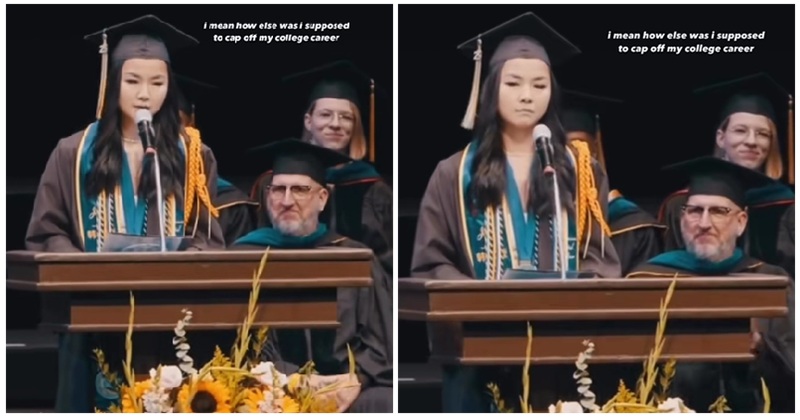Viewport: 800px width, 420px height.
Task: Click the speaker's cap tassel, right frame
Action: tap(472, 85)
